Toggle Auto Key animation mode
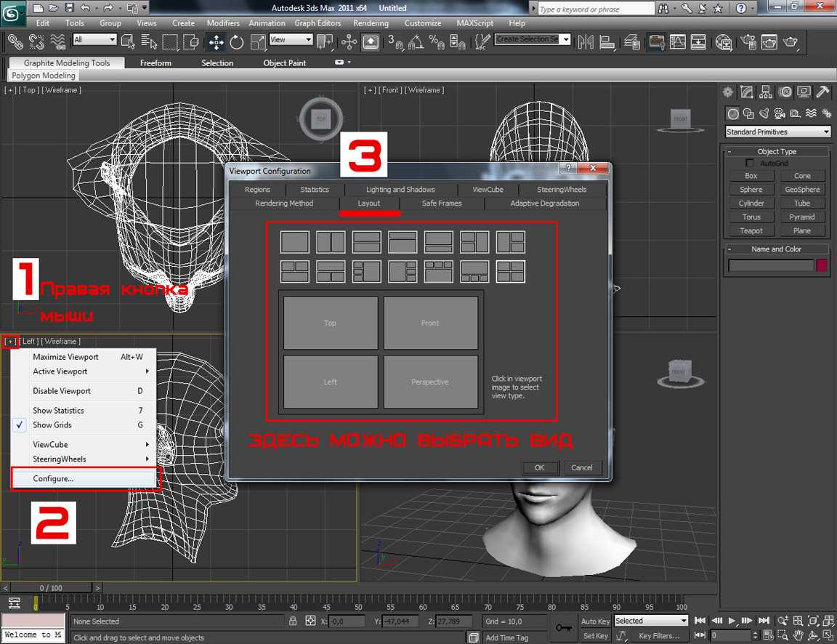Viewport: 837px width, 644px height. [595, 621]
